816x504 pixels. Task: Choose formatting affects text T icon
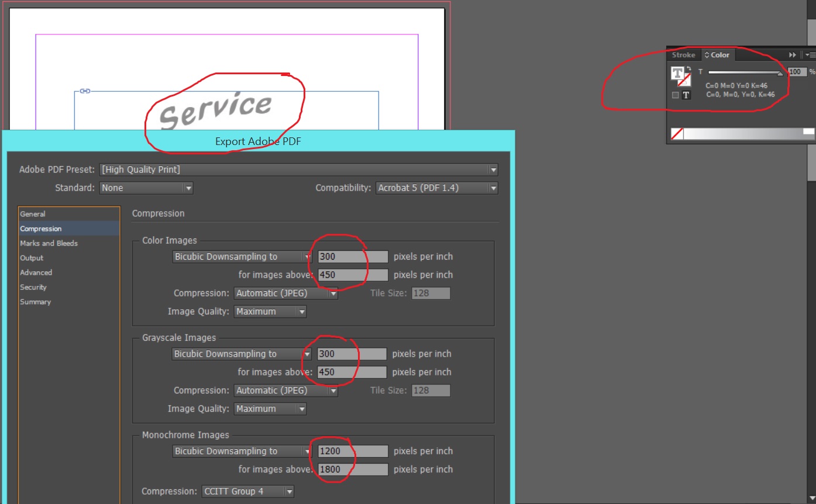point(686,95)
